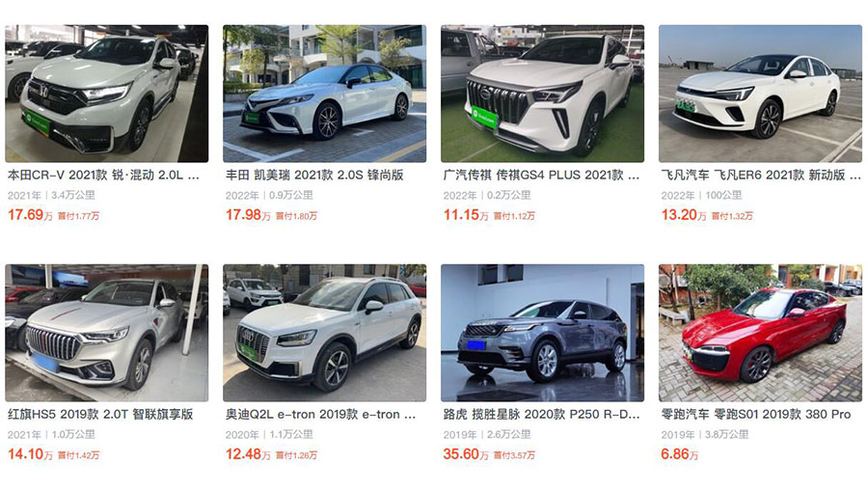Viewport: 868px width, 492px height.
Task: Open listing title 飞凡汽车 飞凡ER6 2021款 新动版
Action: pos(761,176)
